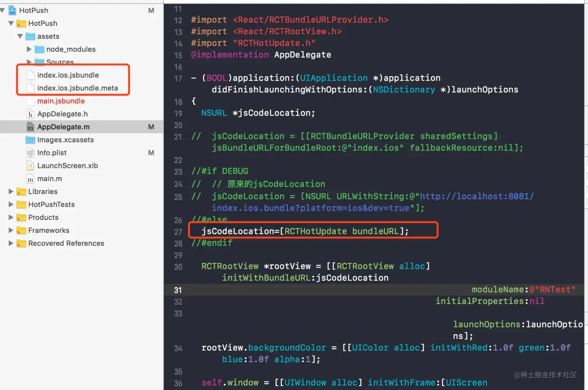Click the initialProperties:nil code text
The height and width of the screenshot is (390, 588).
click(x=490, y=301)
